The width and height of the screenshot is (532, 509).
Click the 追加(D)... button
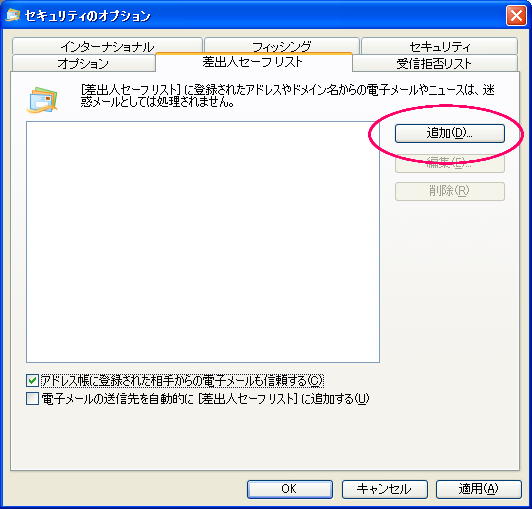point(450,133)
